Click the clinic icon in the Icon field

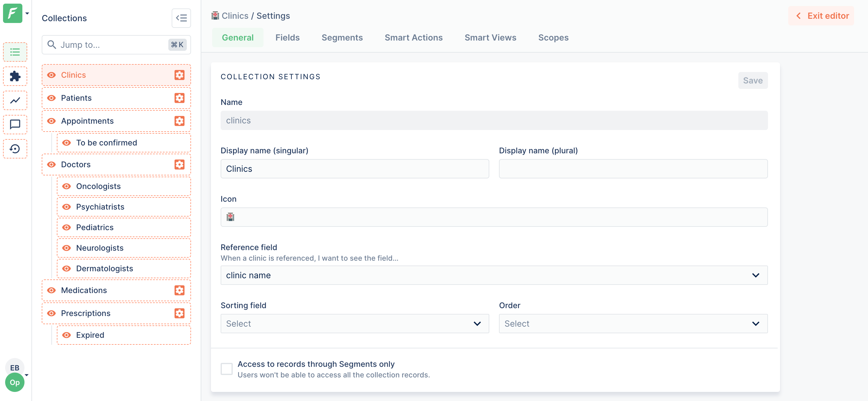(x=230, y=217)
